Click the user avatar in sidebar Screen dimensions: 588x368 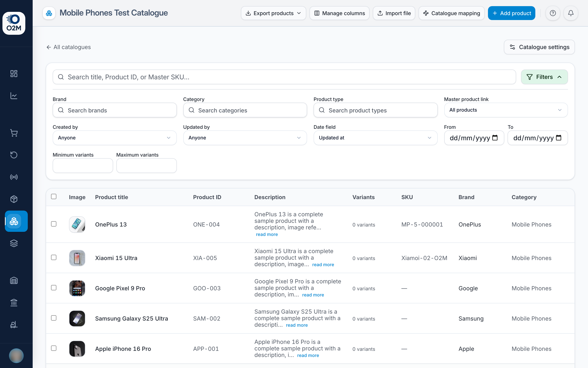[x=16, y=356]
